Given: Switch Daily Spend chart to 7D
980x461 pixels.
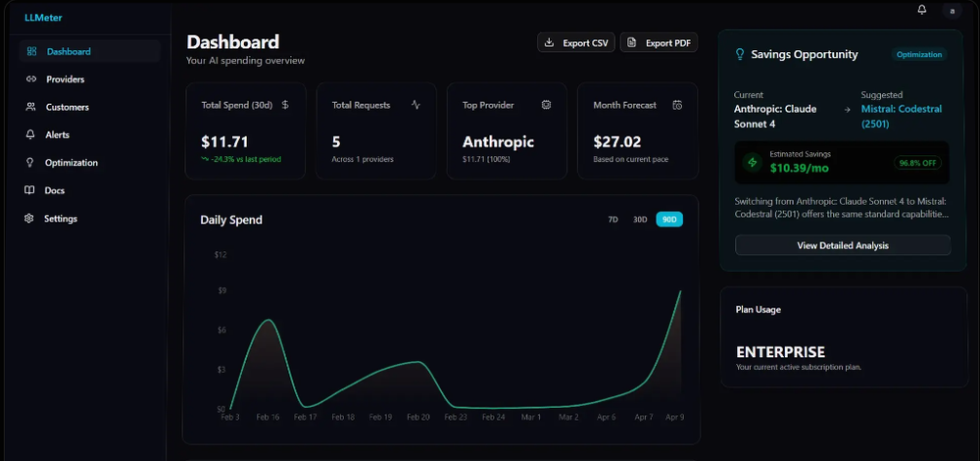Looking at the screenshot, I should click(613, 220).
